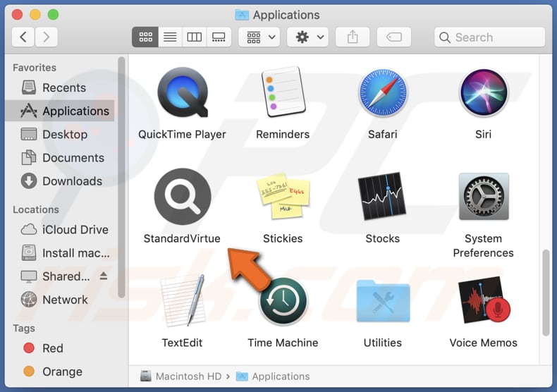
Task: Switch to column view
Action: click(195, 37)
